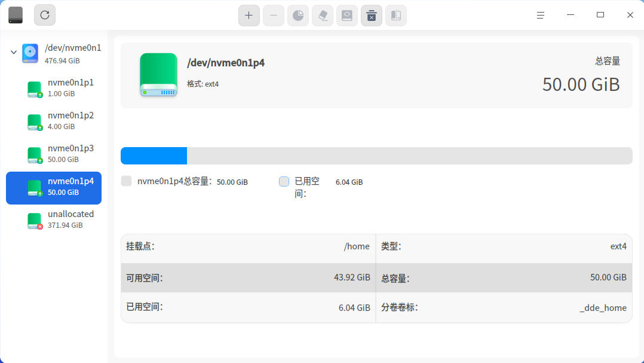
Task: Click the 476.94 GiB disk size text
Action: click(x=62, y=61)
